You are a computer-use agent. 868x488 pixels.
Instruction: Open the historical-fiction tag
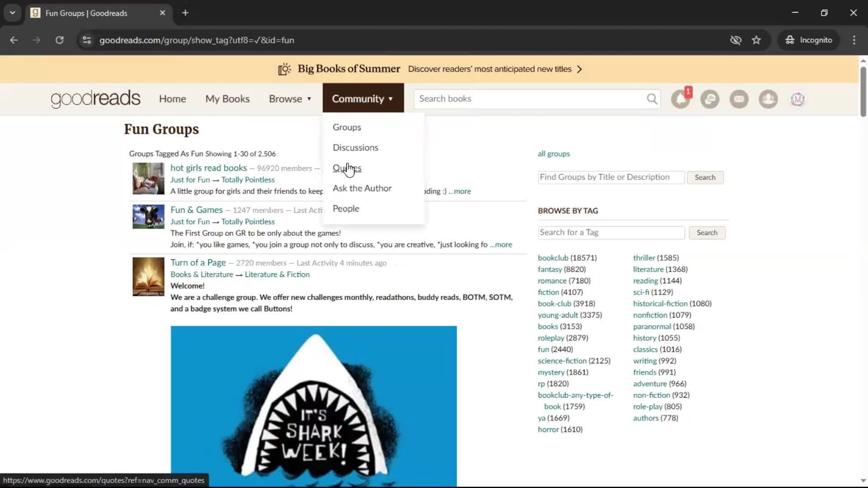[x=660, y=304]
